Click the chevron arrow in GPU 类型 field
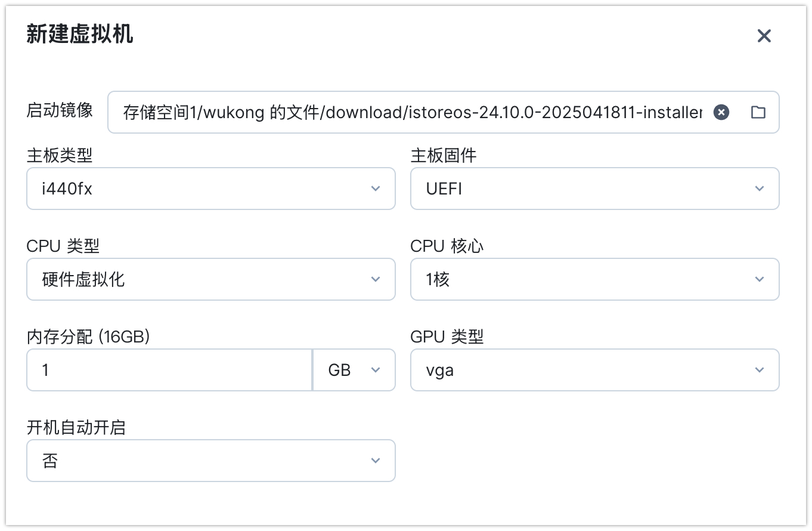This screenshot has width=812, height=531. coord(760,370)
